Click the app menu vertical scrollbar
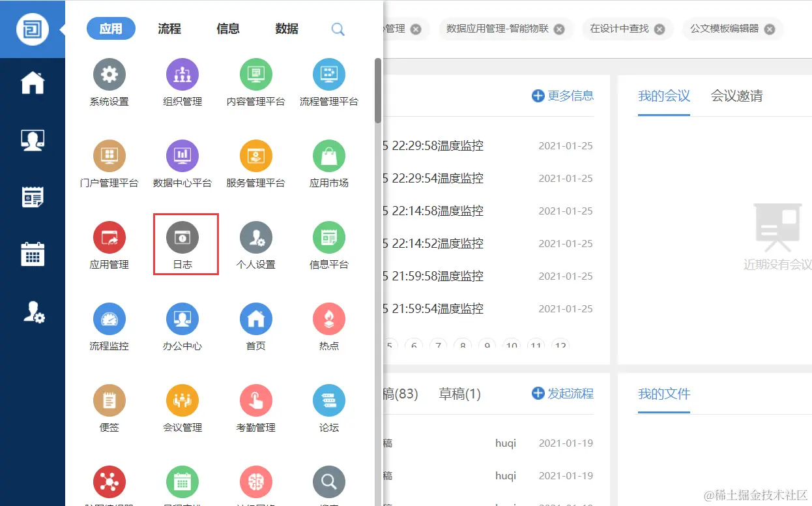 pos(378,91)
